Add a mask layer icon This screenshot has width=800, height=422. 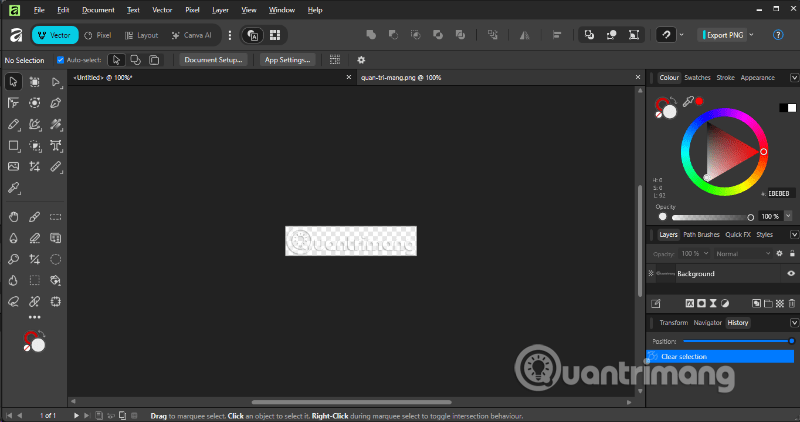702,303
